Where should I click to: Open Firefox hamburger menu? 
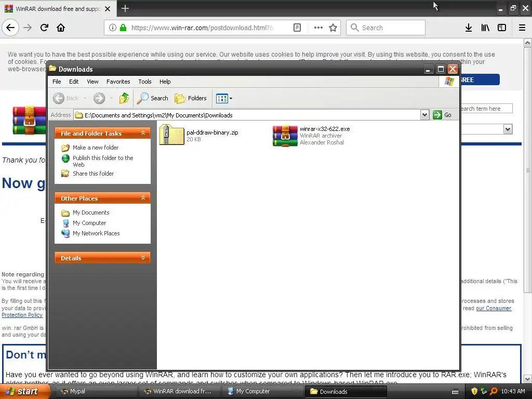[x=522, y=28]
